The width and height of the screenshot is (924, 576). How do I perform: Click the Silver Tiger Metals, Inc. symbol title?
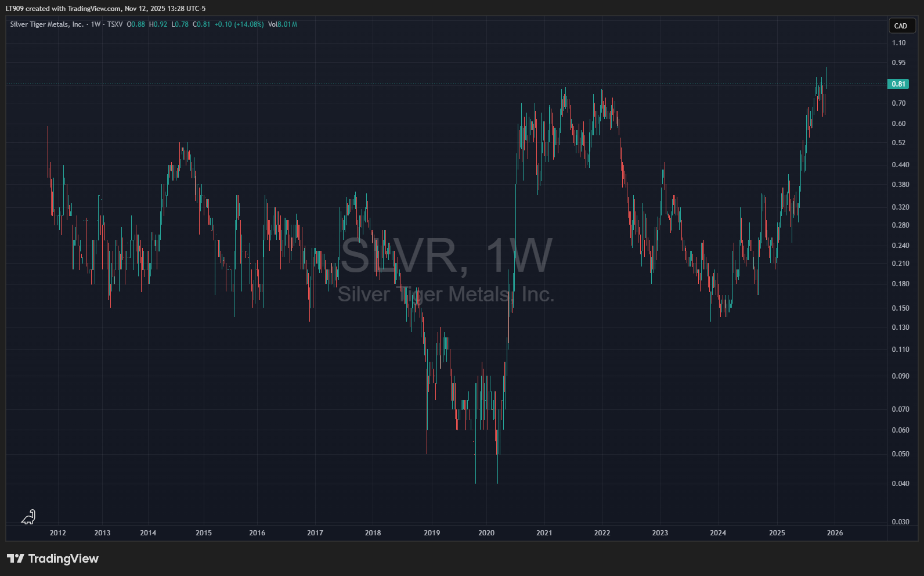coord(47,24)
